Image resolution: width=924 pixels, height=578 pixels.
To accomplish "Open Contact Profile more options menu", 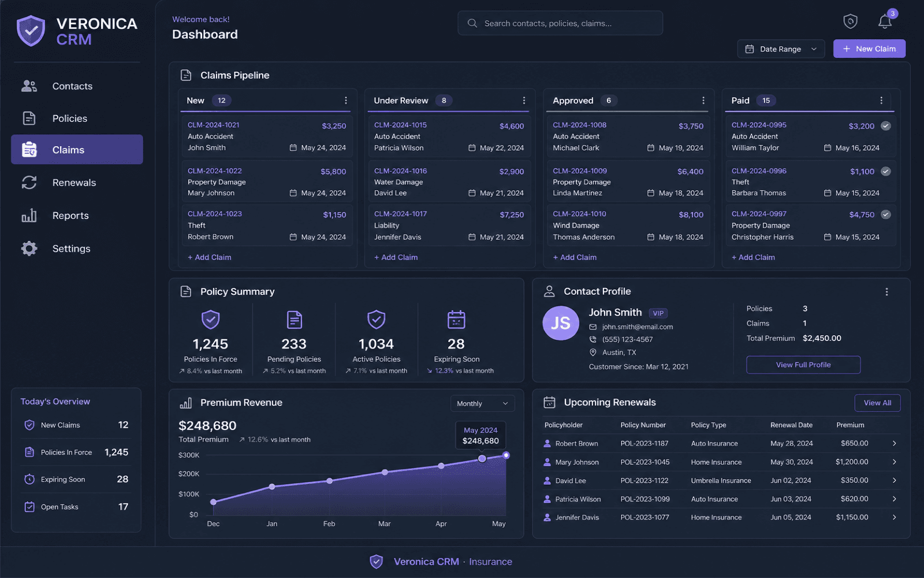I will [886, 292].
